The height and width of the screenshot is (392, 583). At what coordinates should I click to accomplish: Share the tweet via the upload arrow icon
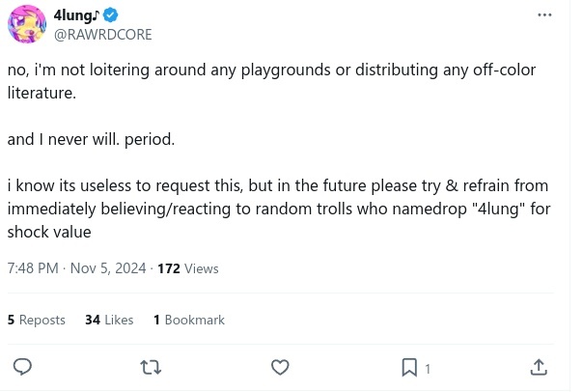click(539, 367)
